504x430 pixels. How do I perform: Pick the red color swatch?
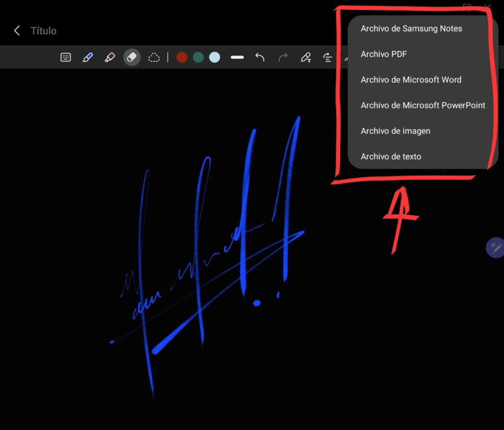point(182,58)
